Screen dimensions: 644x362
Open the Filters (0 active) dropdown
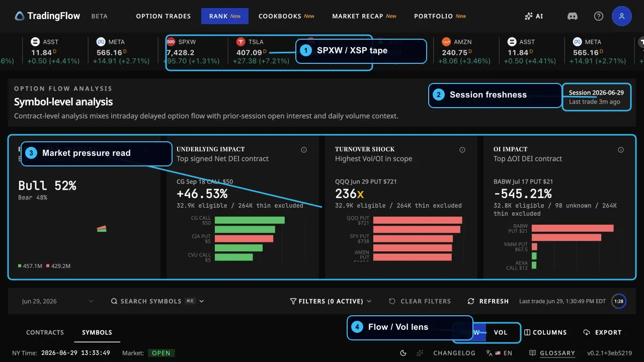[x=331, y=301]
